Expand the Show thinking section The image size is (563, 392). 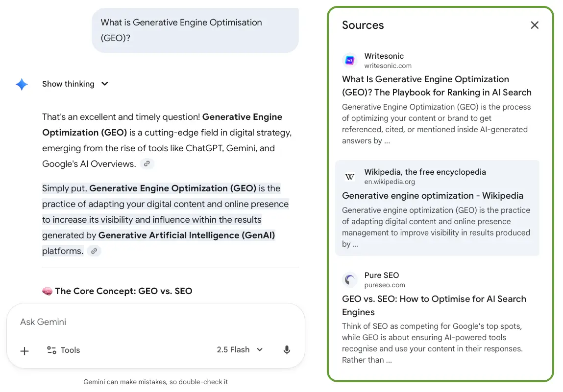tap(68, 84)
